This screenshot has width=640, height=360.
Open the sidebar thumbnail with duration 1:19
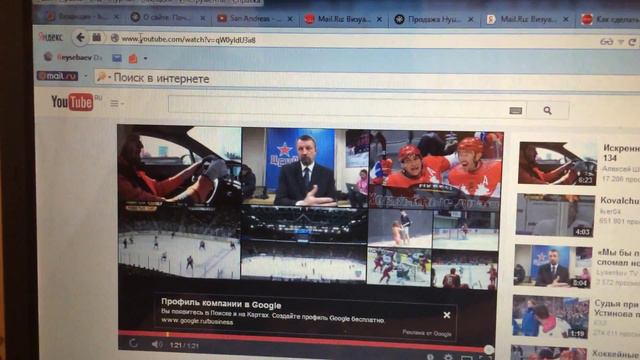pyautogui.click(x=551, y=317)
